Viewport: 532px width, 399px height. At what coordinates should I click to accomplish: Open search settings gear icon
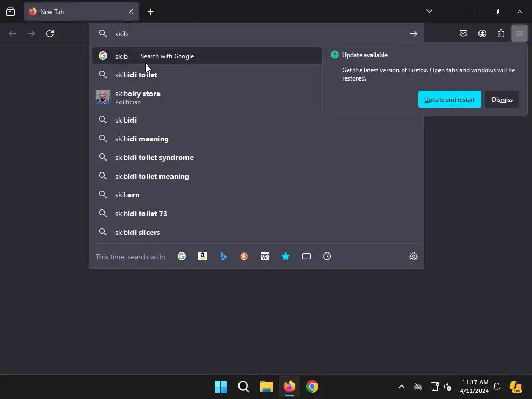click(413, 256)
